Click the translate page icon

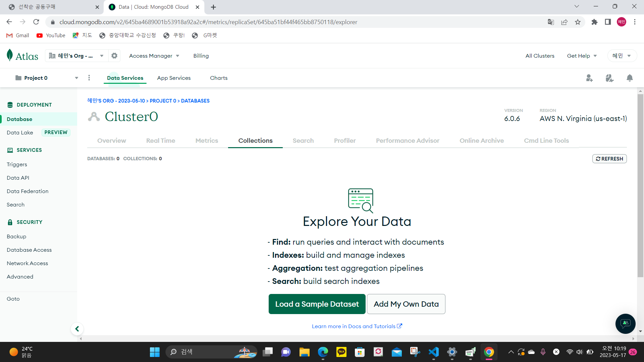point(551,22)
